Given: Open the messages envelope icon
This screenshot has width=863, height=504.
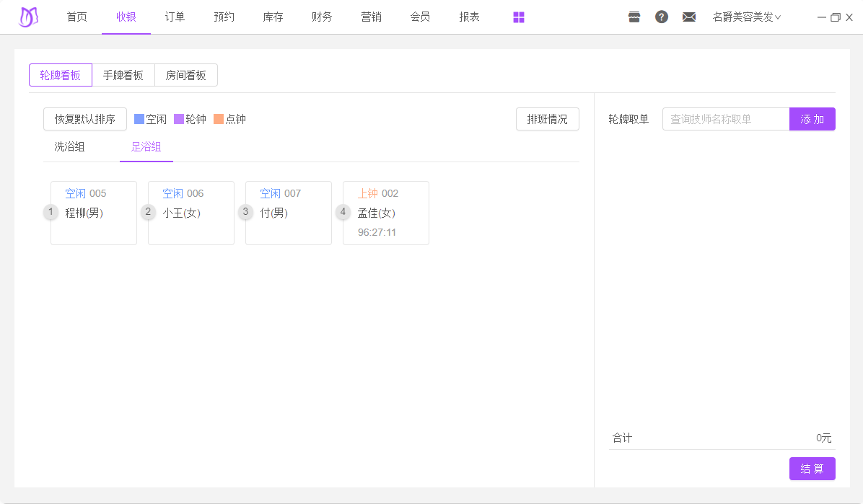Looking at the screenshot, I should click(689, 17).
